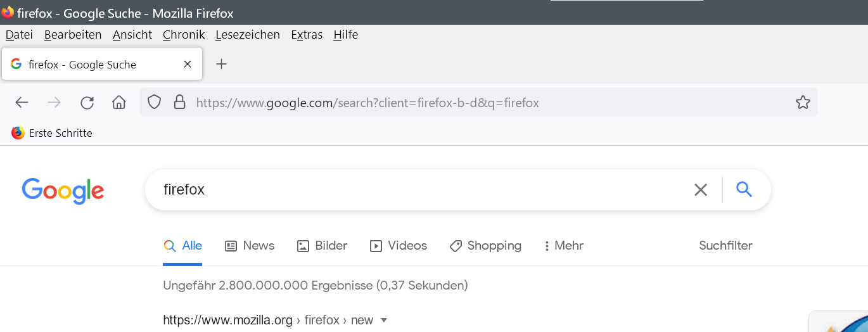Image resolution: width=868 pixels, height=332 pixels.
Task: Switch to the News results tab
Action: pos(250,246)
